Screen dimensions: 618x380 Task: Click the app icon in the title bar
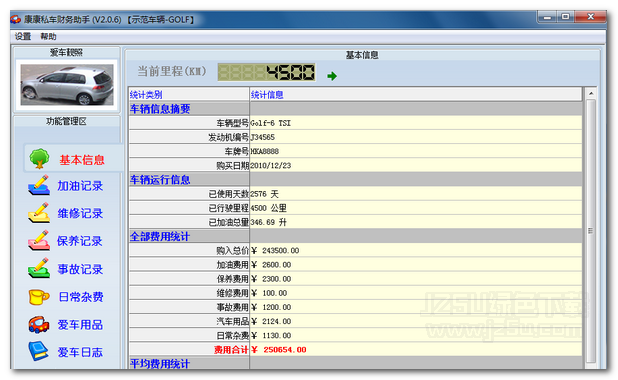16,19
